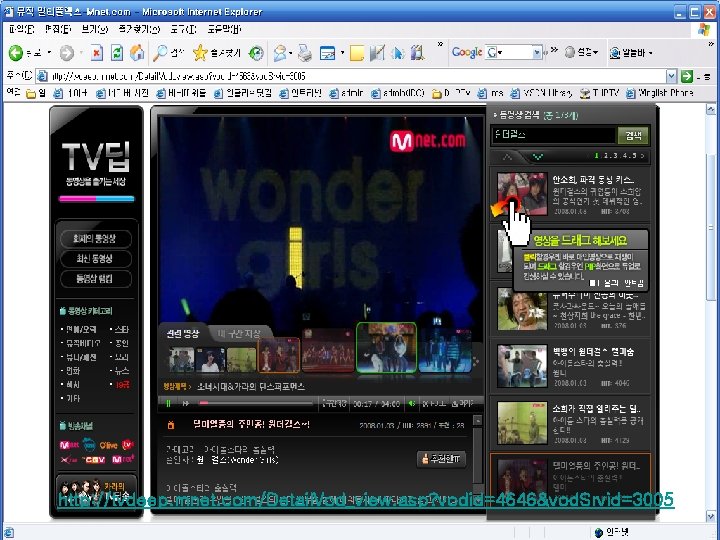Click the video progress seek bar
Screen dimensions: 720x540
point(256,403)
